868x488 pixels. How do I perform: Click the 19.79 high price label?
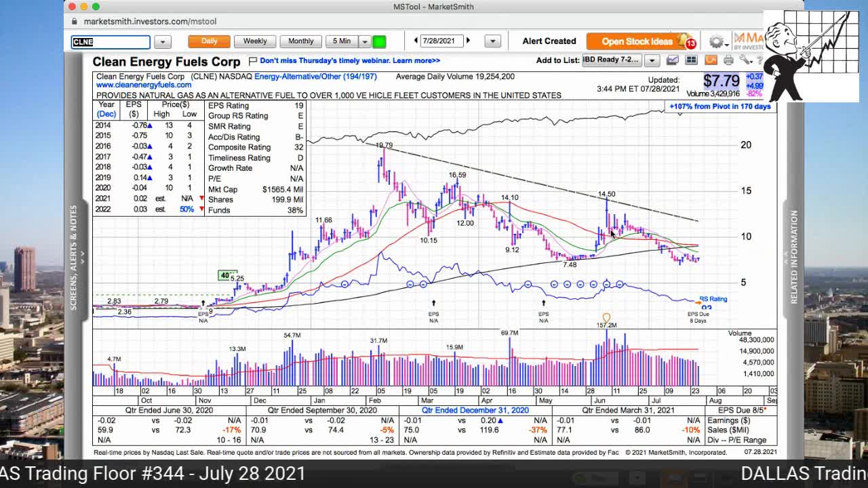384,145
